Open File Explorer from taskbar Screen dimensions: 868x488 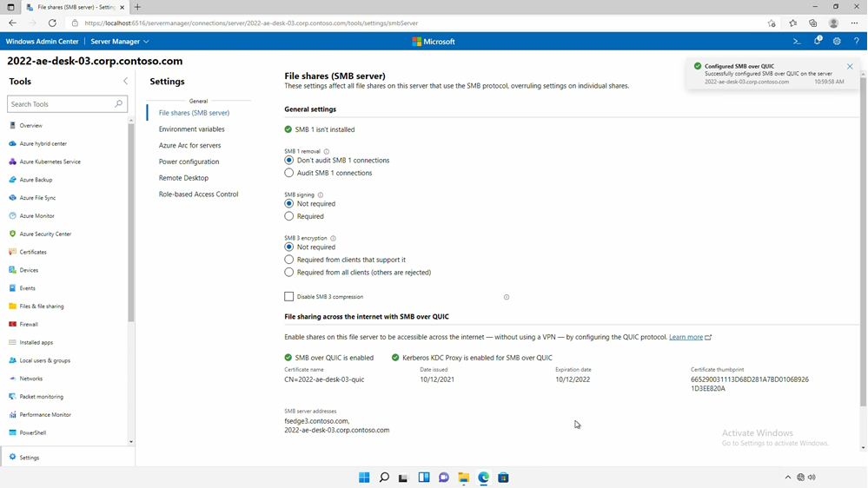click(463, 478)
